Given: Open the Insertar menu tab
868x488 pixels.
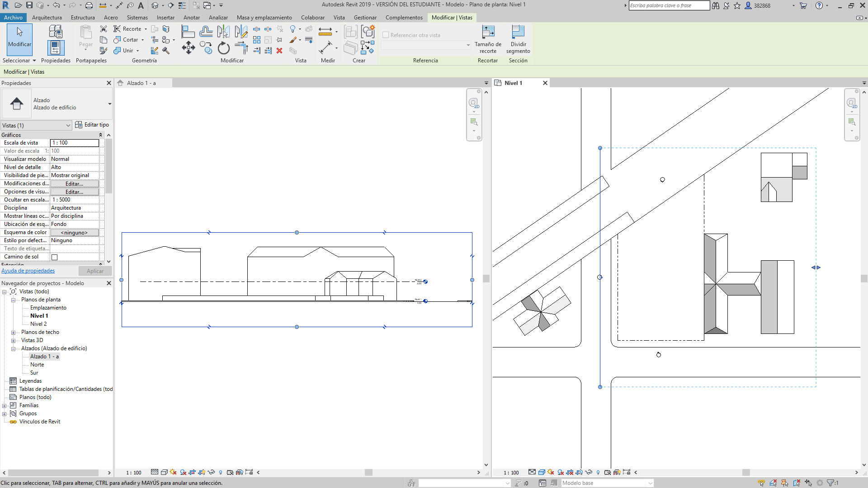Looking at the screenshot, I should click(165, 18).
